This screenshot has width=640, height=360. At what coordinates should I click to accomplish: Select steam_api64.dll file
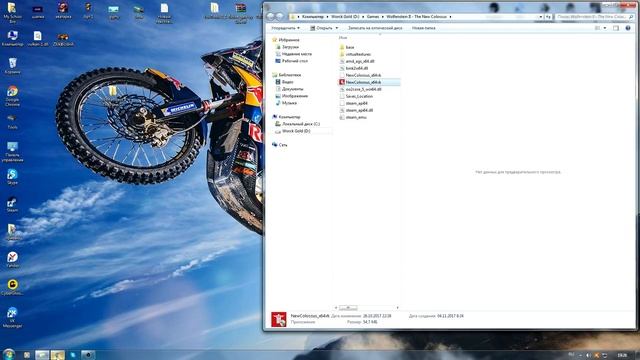tap(359, 110)
